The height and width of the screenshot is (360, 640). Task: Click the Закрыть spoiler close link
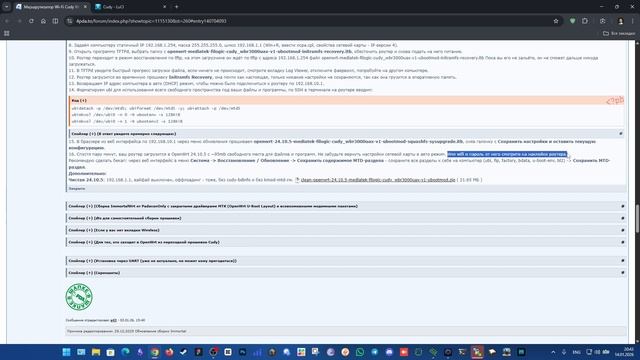coord(77,189)
